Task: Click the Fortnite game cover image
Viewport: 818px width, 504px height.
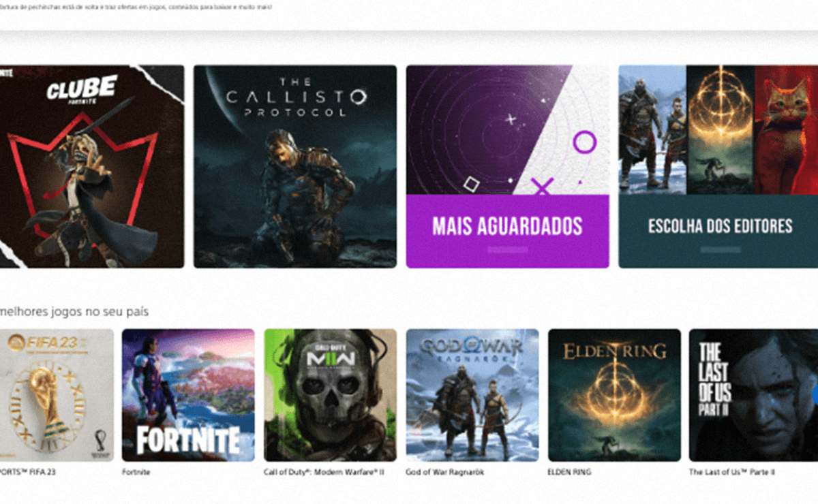Action: [x=188, y=395]
